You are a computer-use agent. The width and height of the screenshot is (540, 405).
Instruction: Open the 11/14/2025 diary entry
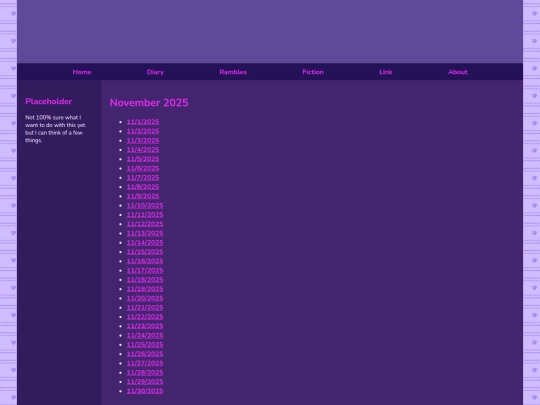145,243
